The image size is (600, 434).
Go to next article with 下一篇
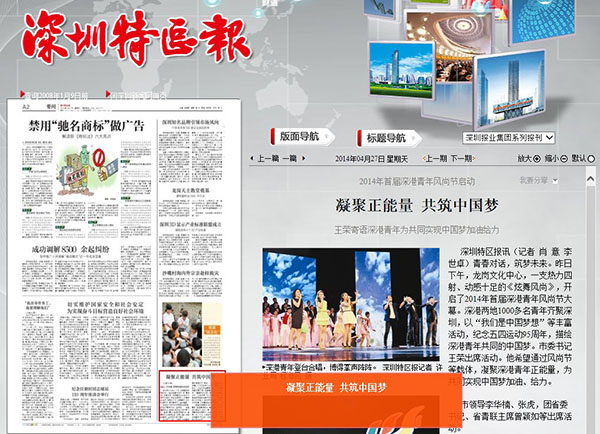coord(290,158)
